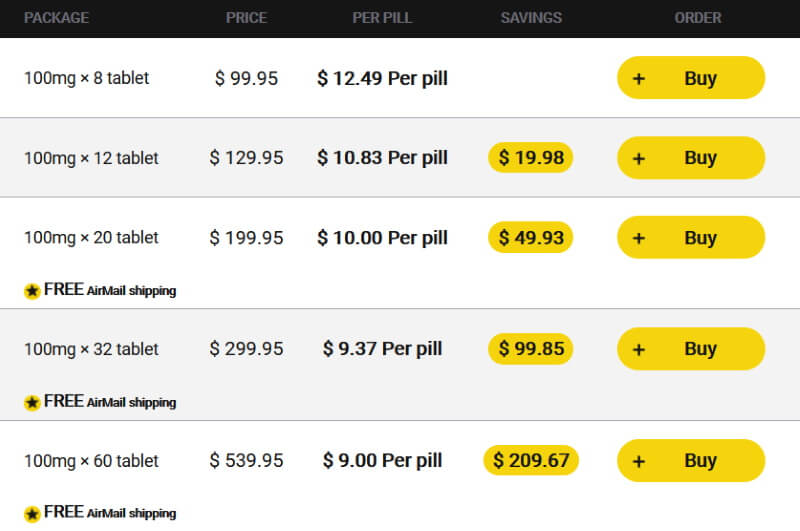Image resolution: width=800 pixels, height=531 pixels.
Task: Buy the 100mg × 60 tablet package
Action: coord(691,461)
